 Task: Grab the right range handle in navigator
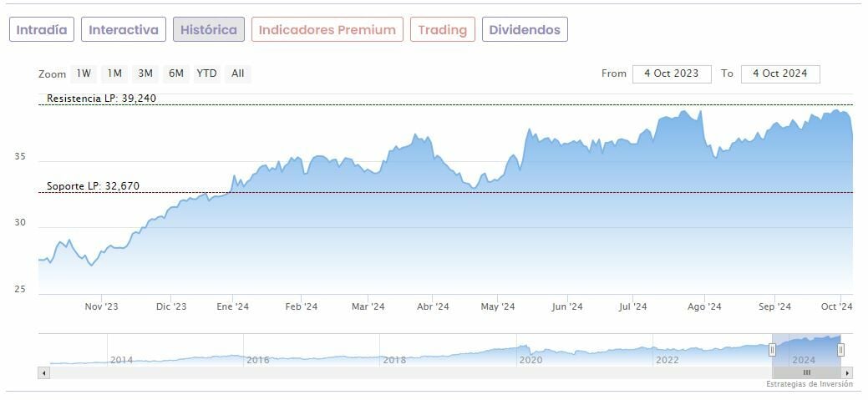pos(840,349)
